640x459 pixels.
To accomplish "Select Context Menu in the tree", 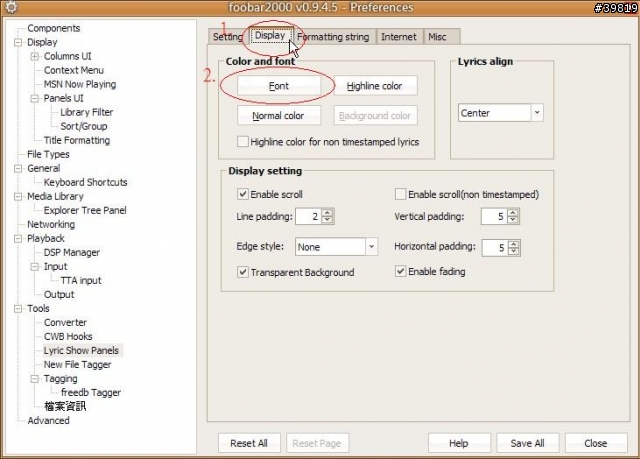I will tap(74, 70).
